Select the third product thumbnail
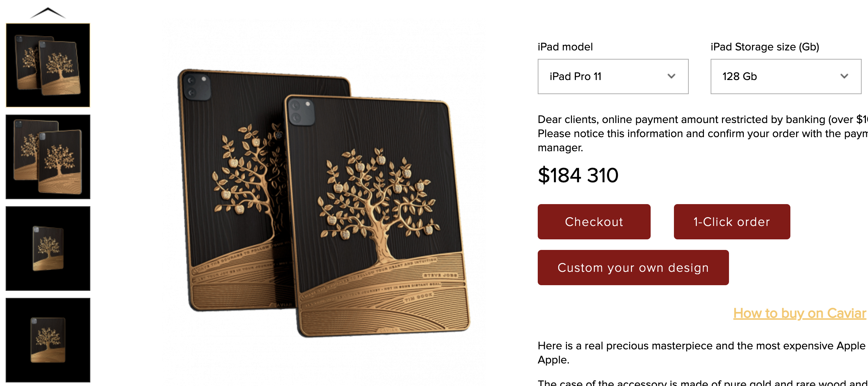This screenshot has height=386, width=868. tap(48, 249)
